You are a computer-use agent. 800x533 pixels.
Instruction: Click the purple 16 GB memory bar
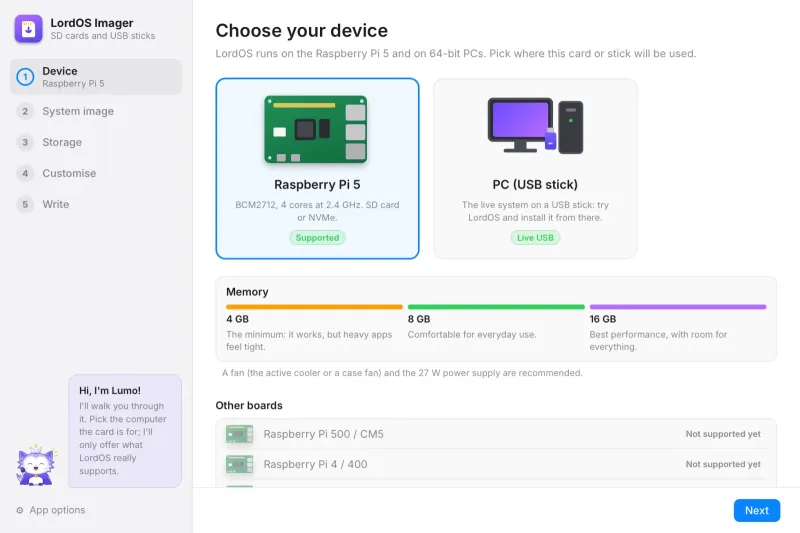(x=678, y=307)
